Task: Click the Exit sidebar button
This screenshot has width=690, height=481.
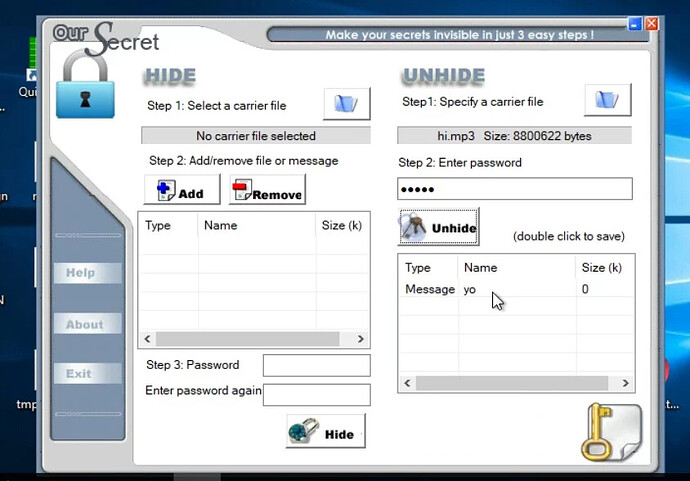Action: click(x=79, y=374)
